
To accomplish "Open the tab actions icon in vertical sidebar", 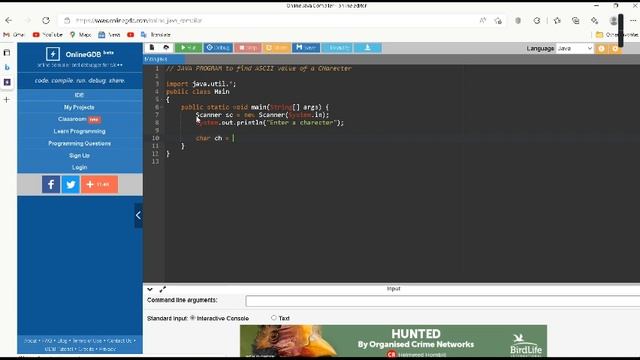I will coord(7,53).
